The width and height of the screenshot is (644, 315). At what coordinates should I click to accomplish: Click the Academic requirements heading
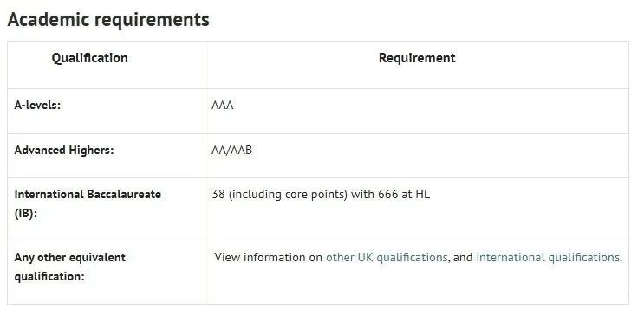[108, 20]
